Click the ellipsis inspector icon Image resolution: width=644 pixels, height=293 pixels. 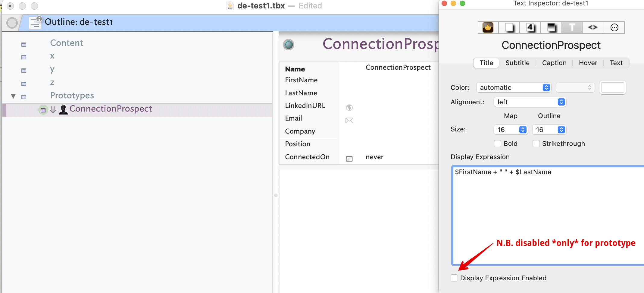(614, 27)
